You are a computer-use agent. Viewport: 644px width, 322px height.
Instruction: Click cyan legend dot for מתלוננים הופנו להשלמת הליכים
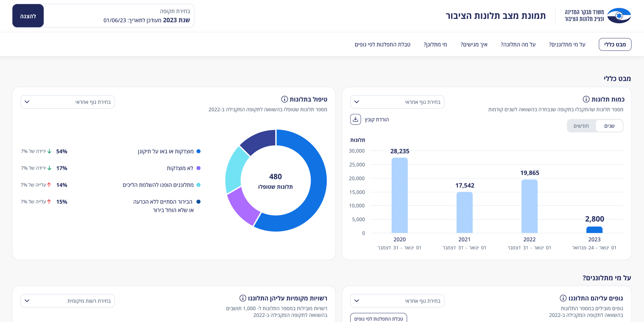tap(199, 185)
